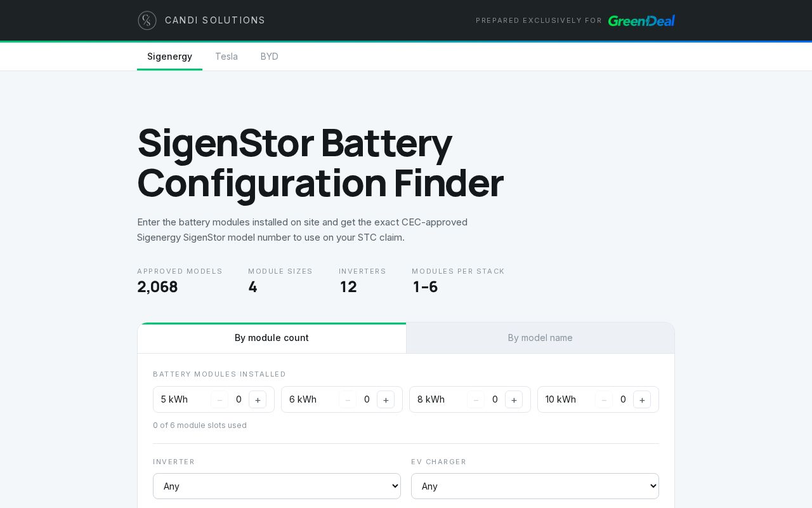This screenshot has width=812, height=508.
Task: Click the '0 of 6 module slots used' text
Action: click(200, 425)
